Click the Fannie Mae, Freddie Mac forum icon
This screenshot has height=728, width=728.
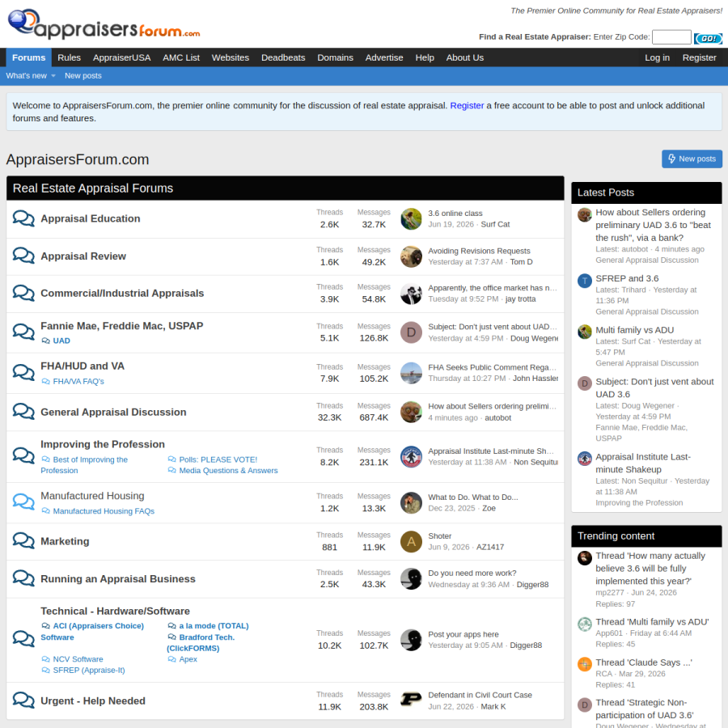point(23,332)
